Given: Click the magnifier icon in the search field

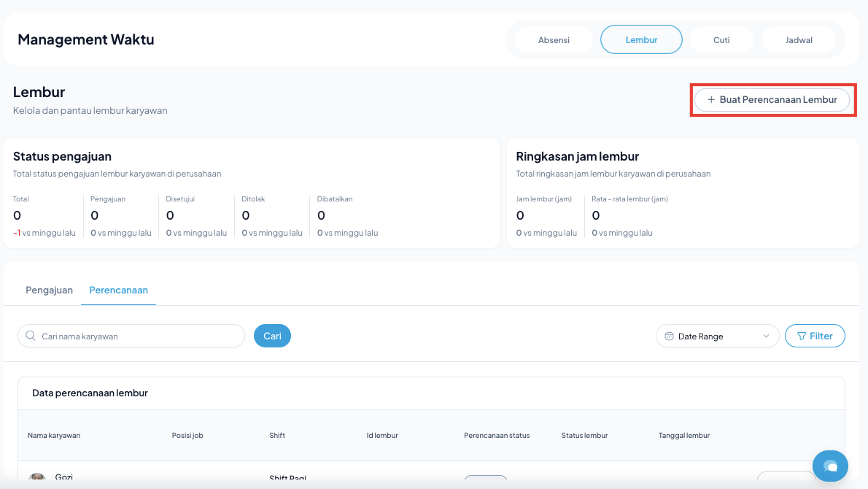Looking at the screenshot, I should pyautogui.click(x=31, y=336).
